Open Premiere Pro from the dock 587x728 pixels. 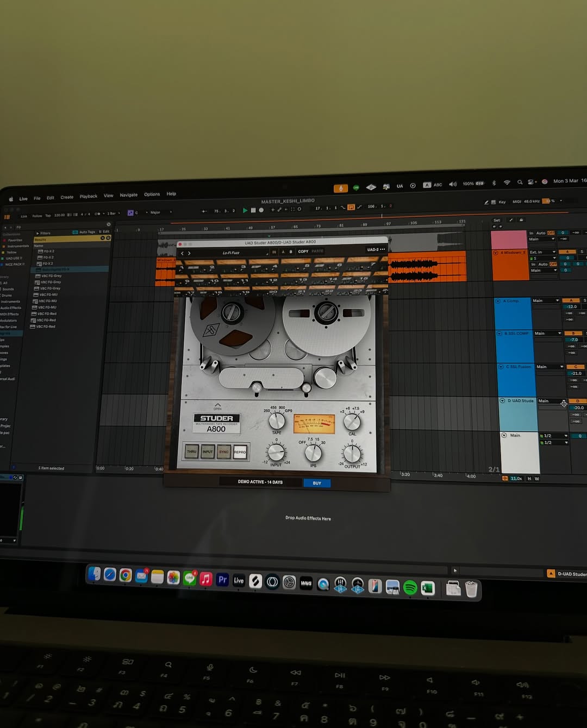[222, 580]
